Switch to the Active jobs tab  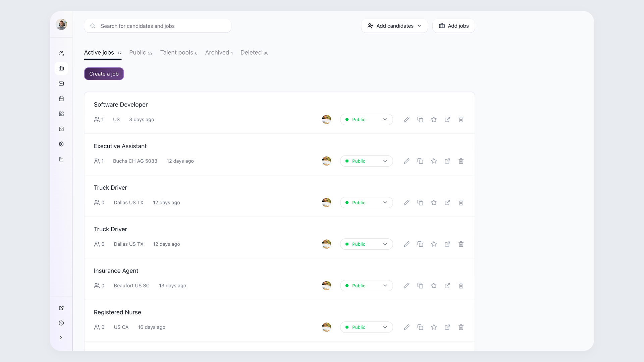(x=103, y=53)
